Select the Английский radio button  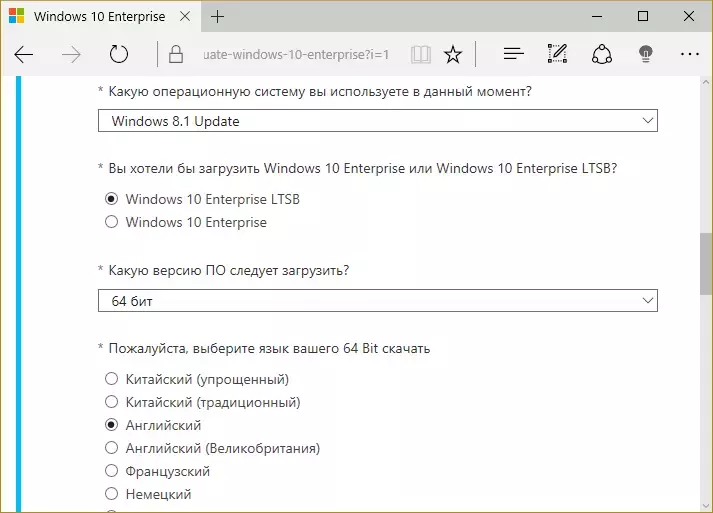pos(111,425)
